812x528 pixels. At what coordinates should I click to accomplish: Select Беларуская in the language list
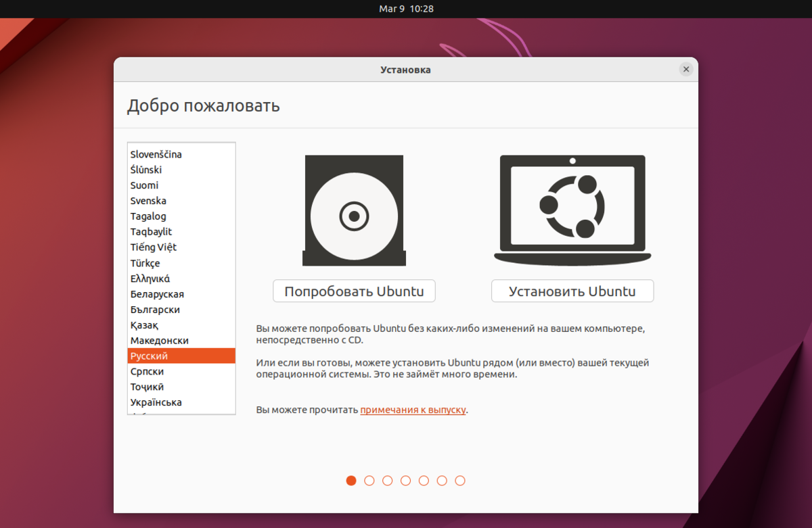[x=181, y=294]
